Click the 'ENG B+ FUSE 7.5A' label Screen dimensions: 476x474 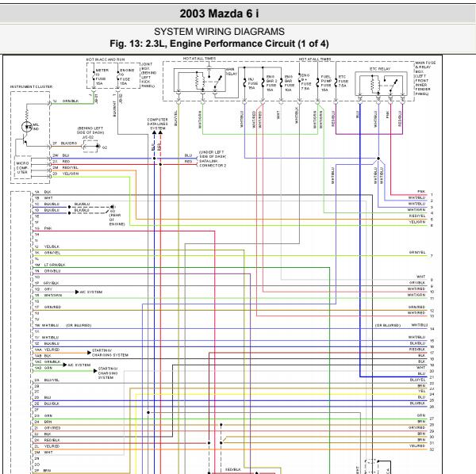pyautogui.click(x=306, y=82)
